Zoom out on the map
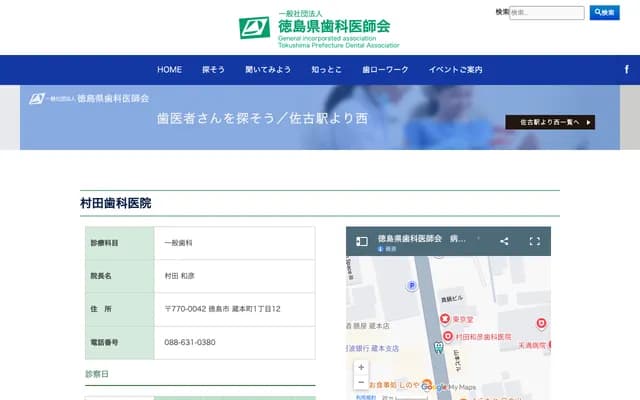 pos(361,382)
